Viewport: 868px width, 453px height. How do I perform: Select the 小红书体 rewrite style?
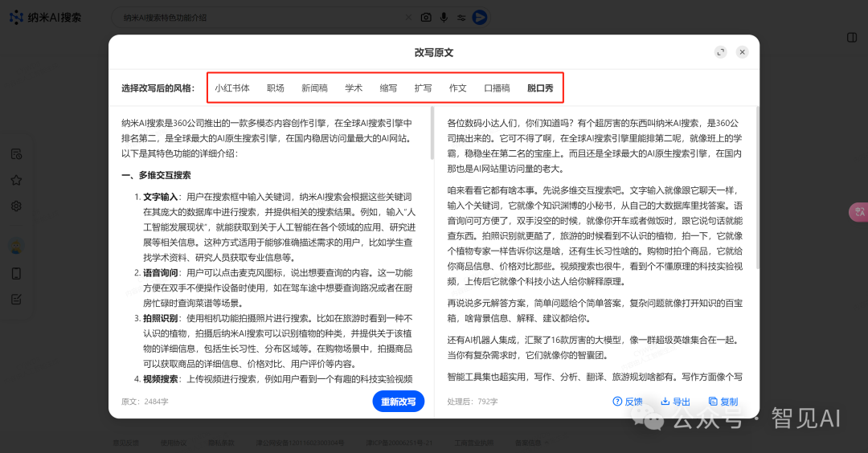click(231, 88)
